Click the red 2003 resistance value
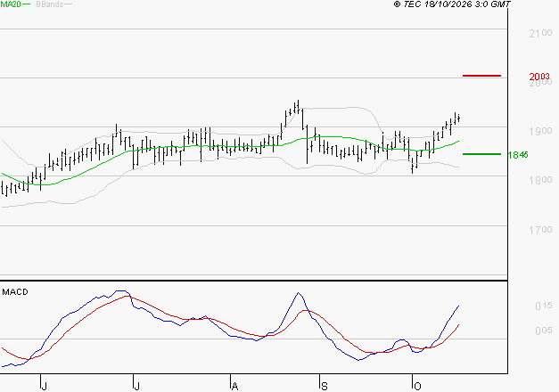 (539, 77)
